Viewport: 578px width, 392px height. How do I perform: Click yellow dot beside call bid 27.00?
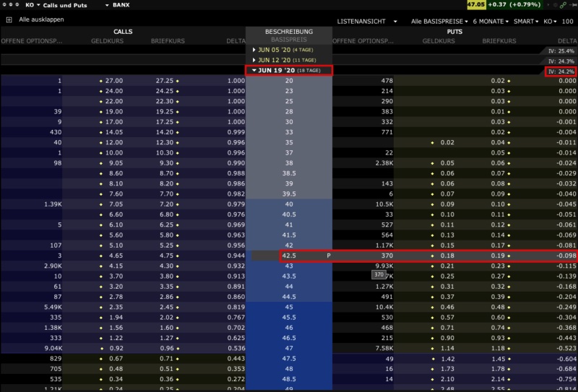(101, 81)
